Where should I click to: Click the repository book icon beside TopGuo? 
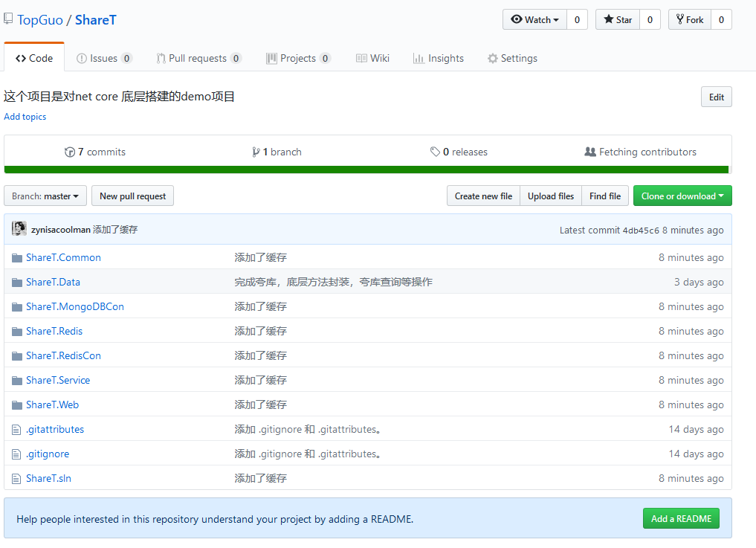coord(7,19)
